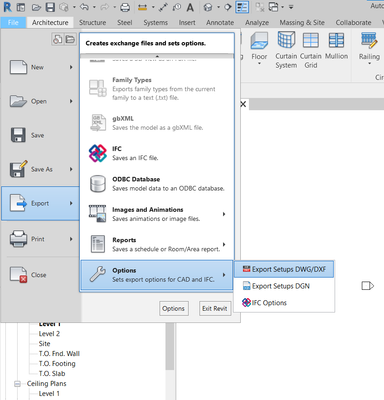Select Options entry in export list
Viewport: 384px width, 400px height.
pos(157,275)
